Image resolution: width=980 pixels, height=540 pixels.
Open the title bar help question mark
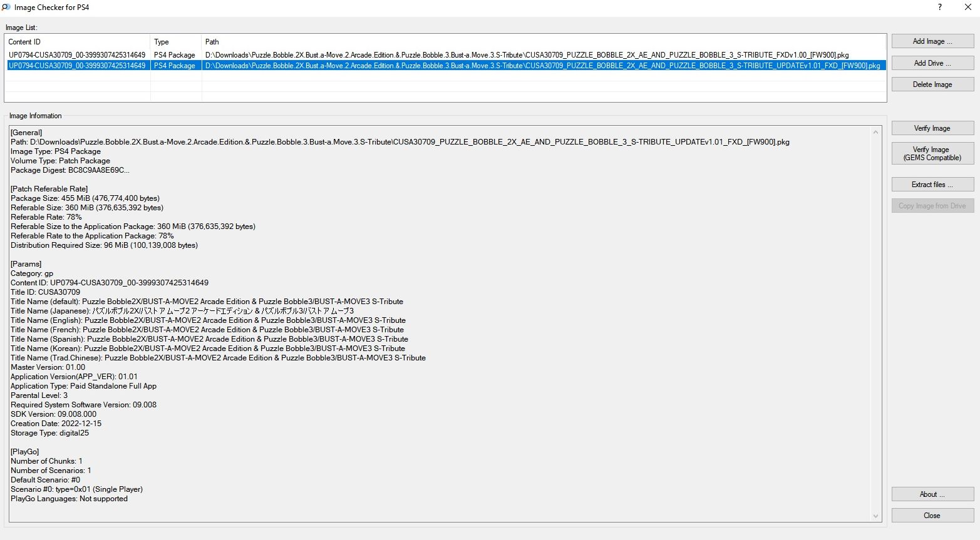coord(939,8)
